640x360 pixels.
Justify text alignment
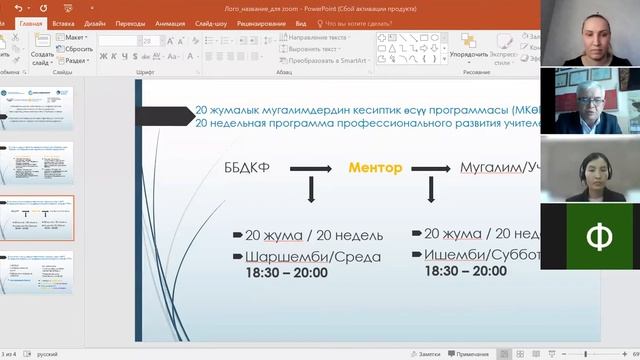[x=241, y=56]
